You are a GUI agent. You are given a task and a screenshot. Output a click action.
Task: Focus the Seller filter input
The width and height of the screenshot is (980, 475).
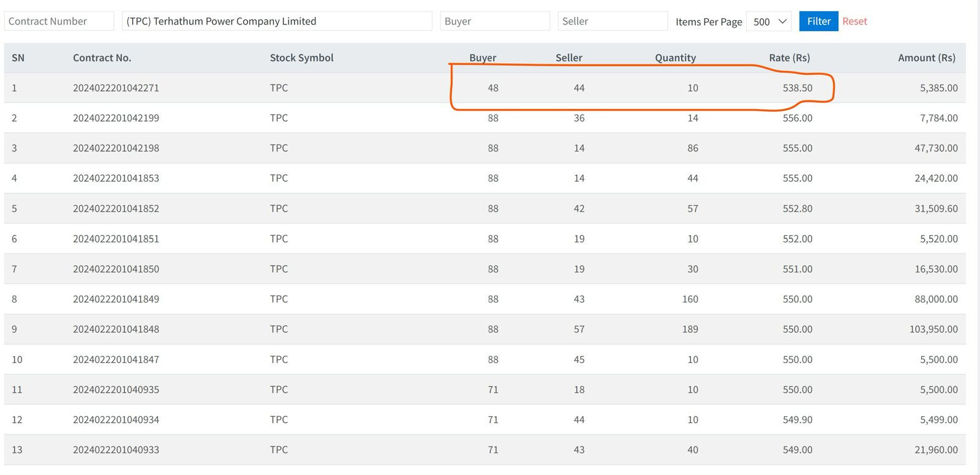pos(612,21)
